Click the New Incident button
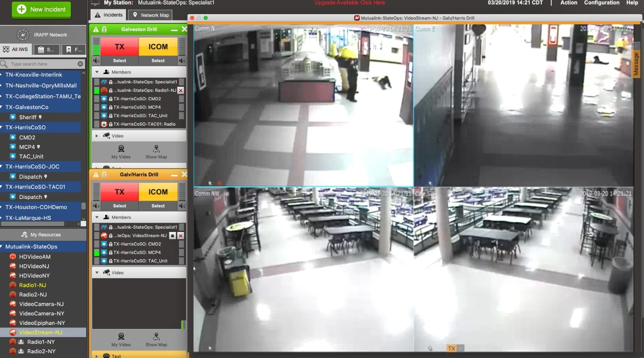 [41, 10]
